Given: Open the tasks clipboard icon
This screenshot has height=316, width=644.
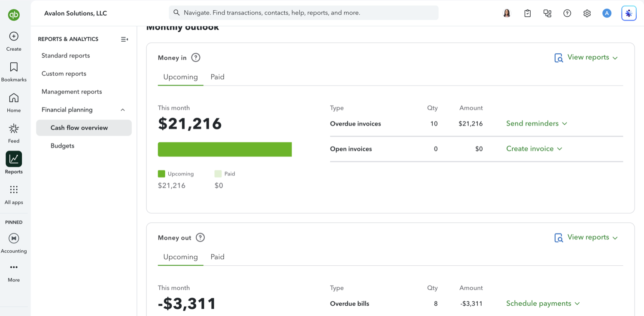Looking at the screenshot, I should (528, 13).
